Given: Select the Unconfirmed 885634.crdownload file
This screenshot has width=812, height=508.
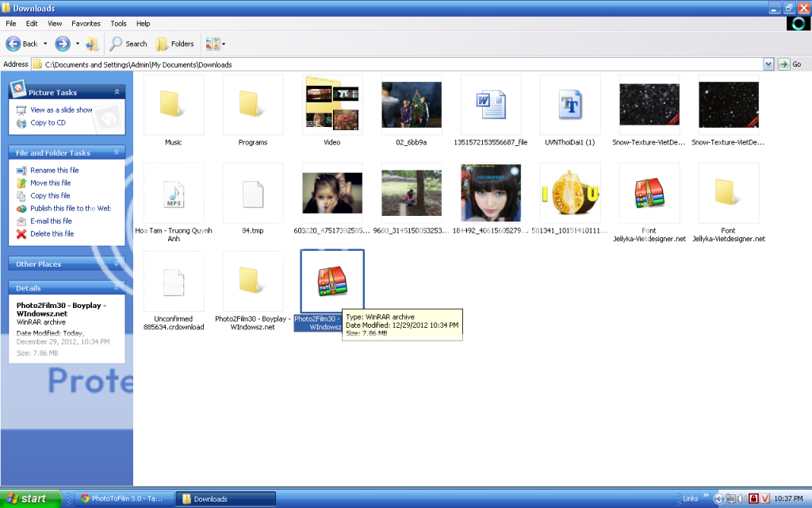Looking at the screenshot, I should 174,291.
